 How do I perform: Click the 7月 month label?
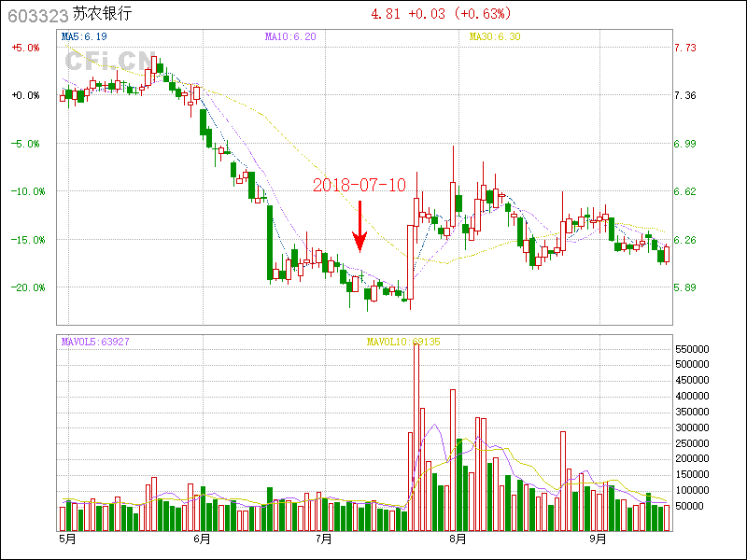pos(324,539)
